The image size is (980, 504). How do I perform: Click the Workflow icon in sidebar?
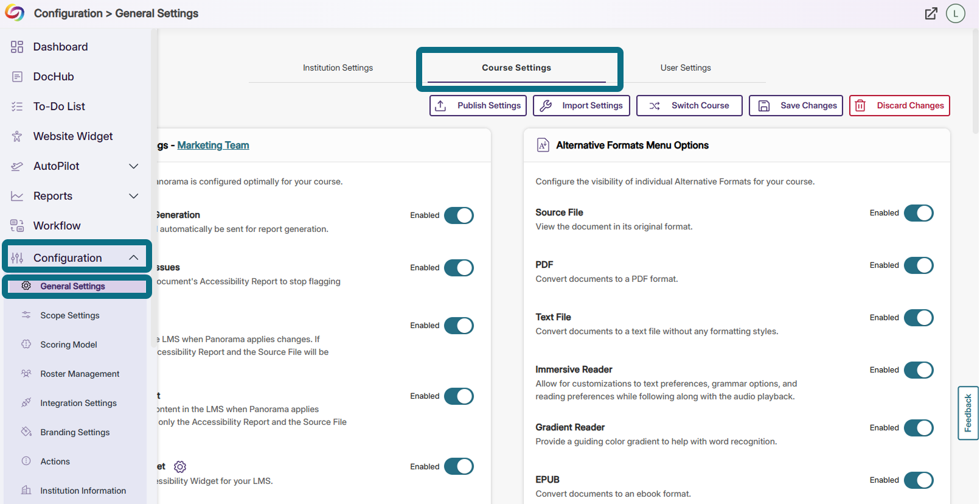[x=17, y=226]
